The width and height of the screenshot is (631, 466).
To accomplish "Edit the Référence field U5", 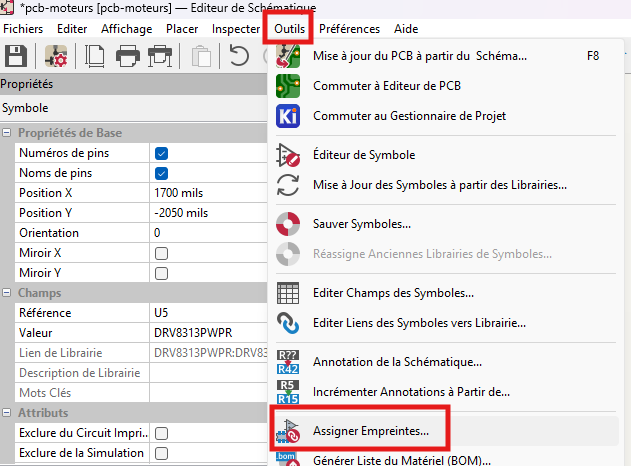I will tap(208, 313).
